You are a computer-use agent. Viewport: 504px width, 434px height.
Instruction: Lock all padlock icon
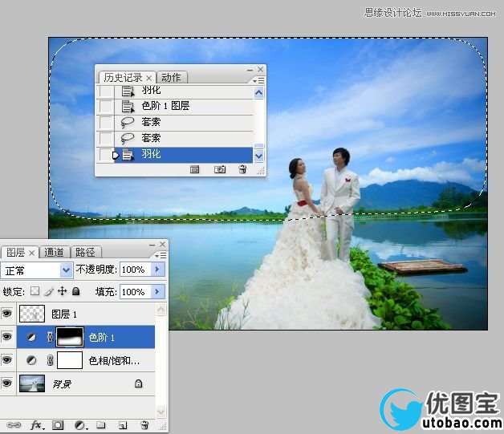click(76, 291)
